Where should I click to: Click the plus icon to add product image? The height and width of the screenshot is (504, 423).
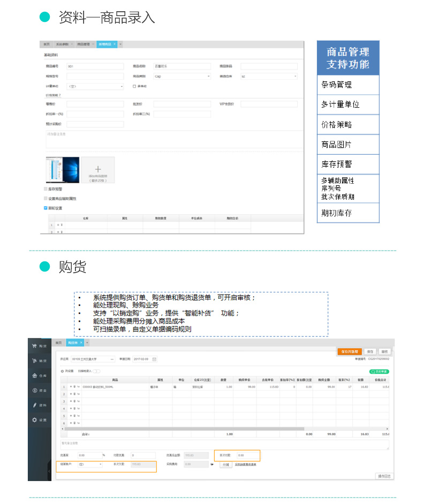tap(97, 169)
